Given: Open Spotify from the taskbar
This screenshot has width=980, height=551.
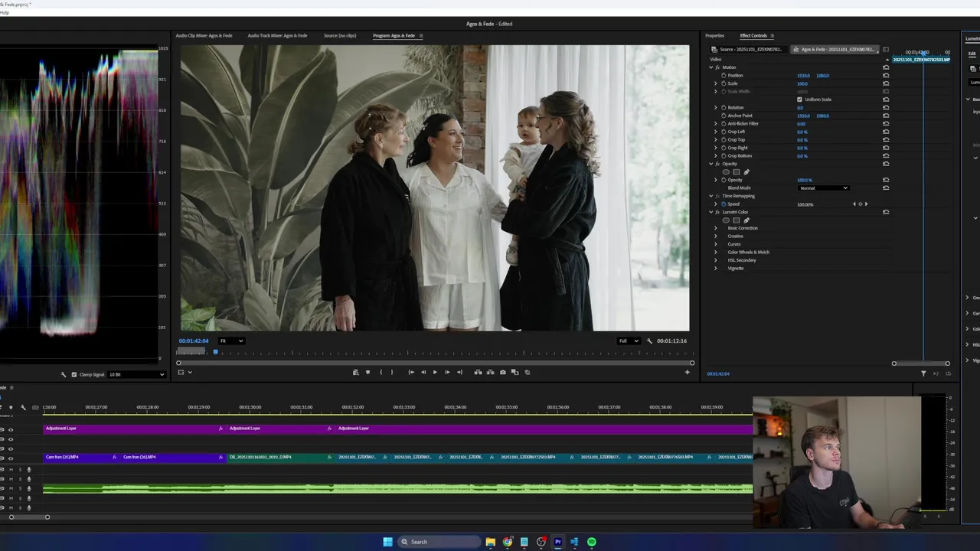Looking at the screenshot, I should tap(592, 542).
